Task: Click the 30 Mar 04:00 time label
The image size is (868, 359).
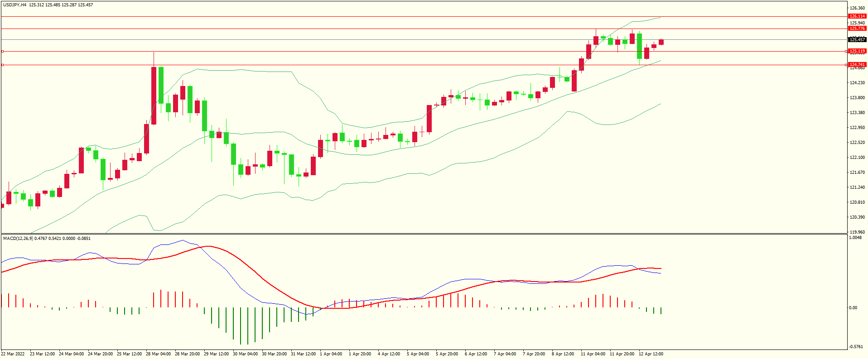Action: click(245, 354)
